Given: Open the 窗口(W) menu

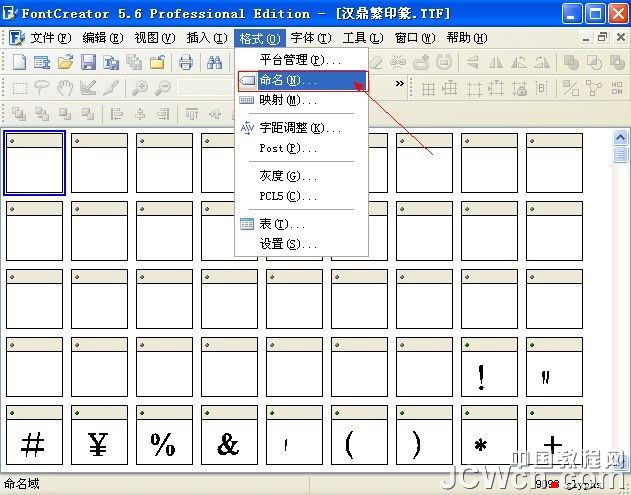Looking at the screenshot, I should [415, 38].
